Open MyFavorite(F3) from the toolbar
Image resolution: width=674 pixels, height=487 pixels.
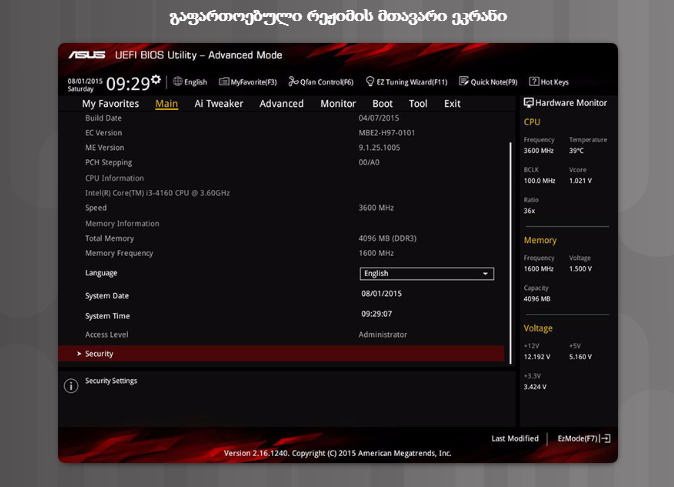(247, 82)
